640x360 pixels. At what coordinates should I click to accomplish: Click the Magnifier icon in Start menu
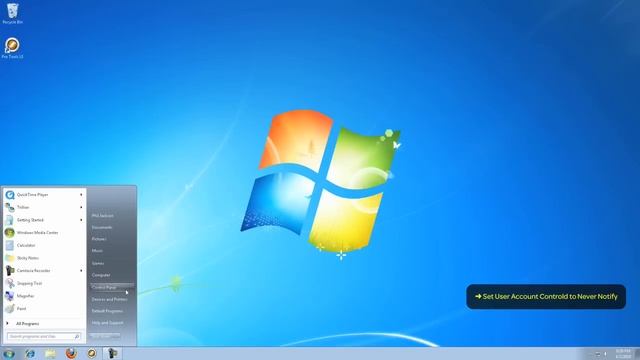click(10, 296)
